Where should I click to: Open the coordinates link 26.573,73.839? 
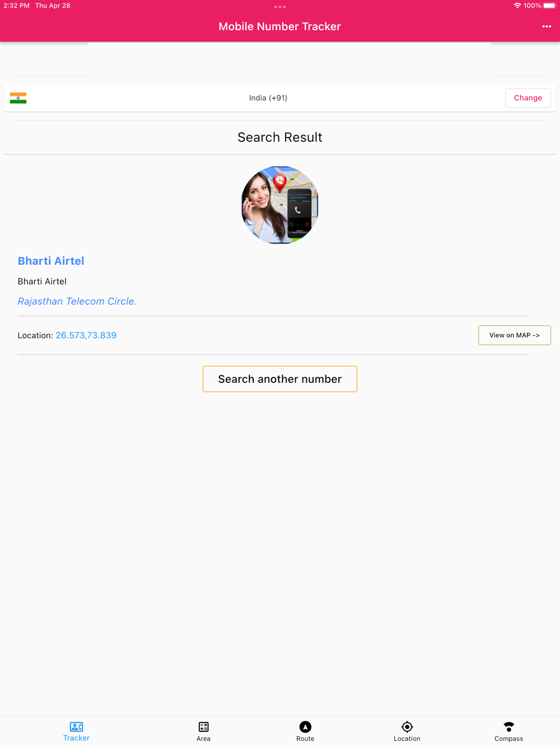[x=86, y=335]
